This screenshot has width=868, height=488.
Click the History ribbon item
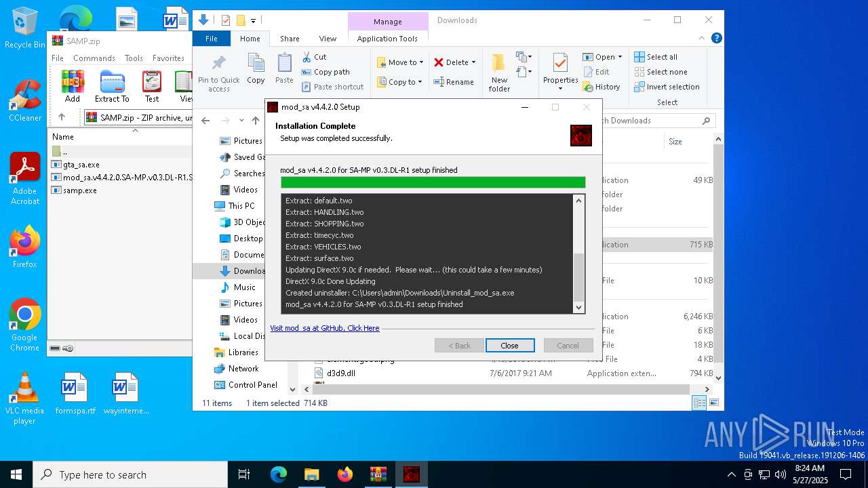point(601,87)
